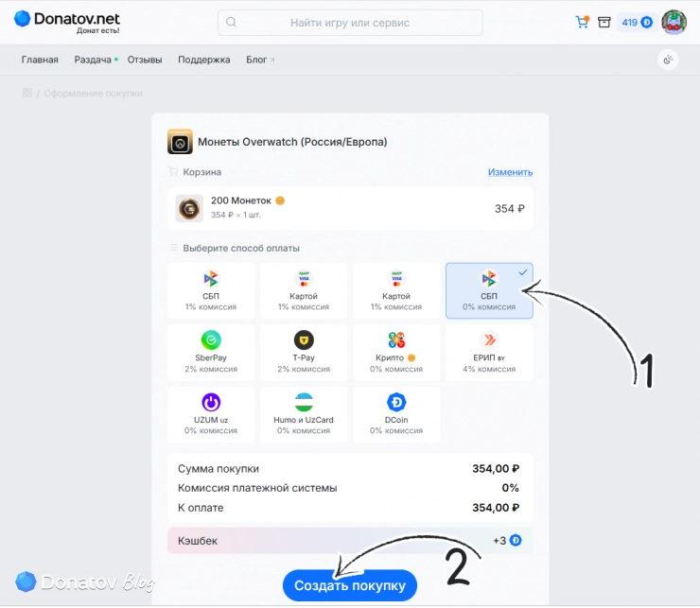Screen dimensions: 700x608
Task: Click the SberPay green icon
Action: pos(211,340)
